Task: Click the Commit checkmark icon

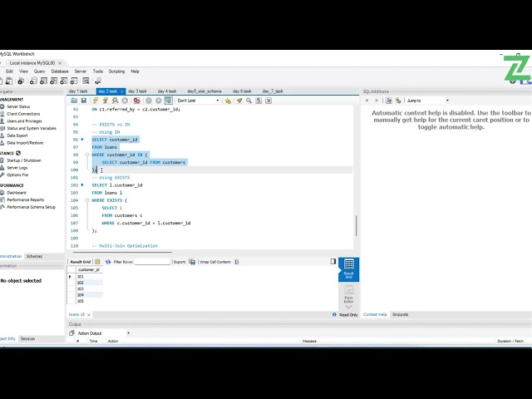Action: tap(149, 101)
